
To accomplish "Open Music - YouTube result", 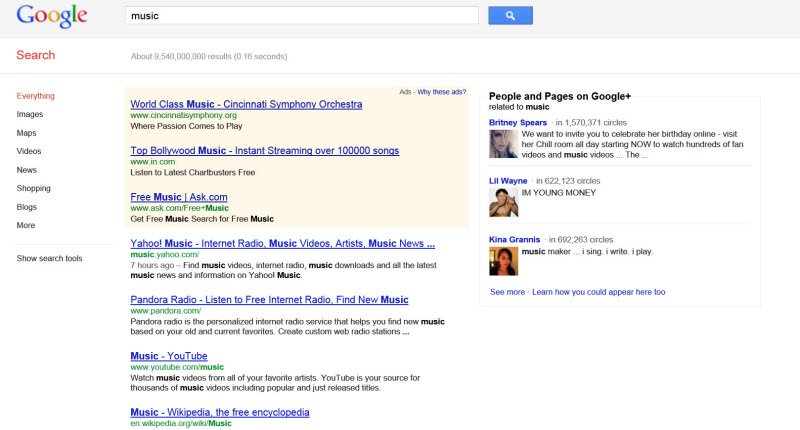I will click(x=168, y=356).
